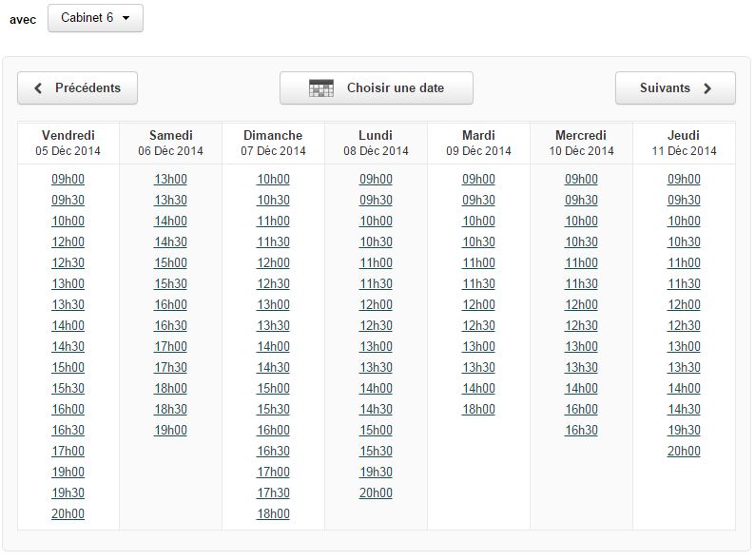Click the left chevron on Précédents
Image resolution: width=755 pixels, height=560 pixels.
[x=38, y=88]
